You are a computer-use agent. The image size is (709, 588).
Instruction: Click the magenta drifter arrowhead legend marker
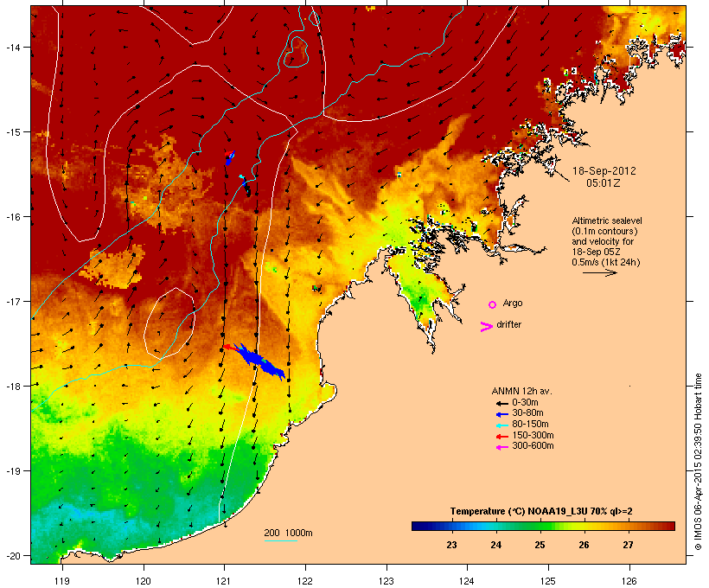tap(486, 327)
